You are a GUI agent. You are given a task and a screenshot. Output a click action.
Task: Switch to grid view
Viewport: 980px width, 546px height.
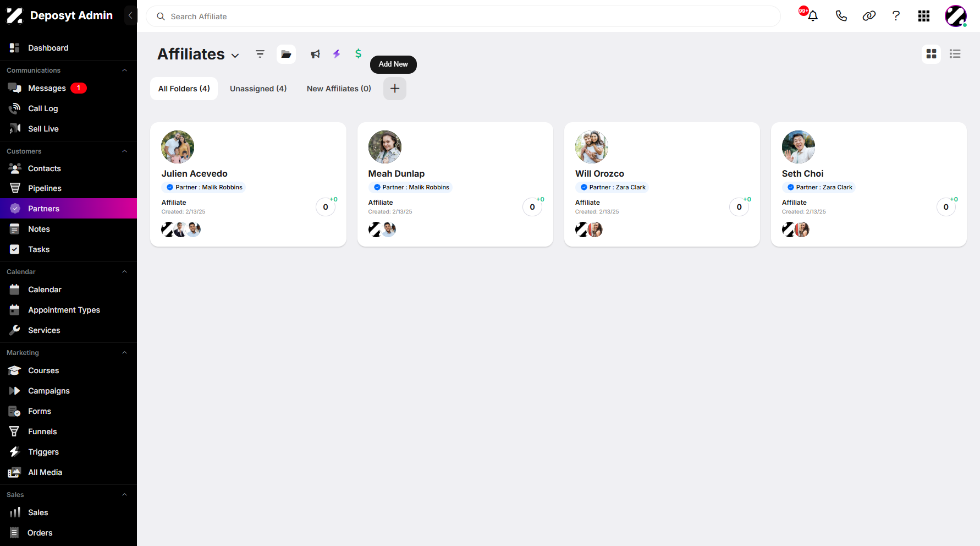click(x=931, y=54)
